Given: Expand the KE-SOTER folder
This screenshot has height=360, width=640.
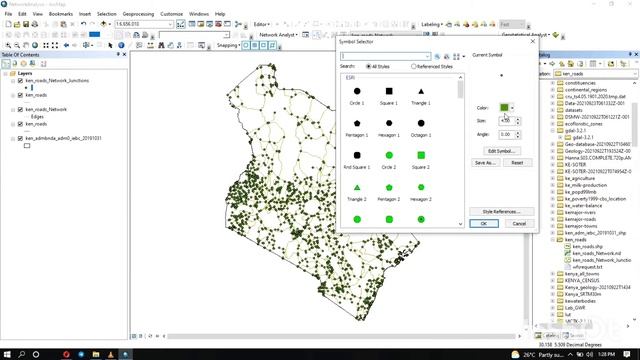Looking at the screenshot, I should 552,164.
